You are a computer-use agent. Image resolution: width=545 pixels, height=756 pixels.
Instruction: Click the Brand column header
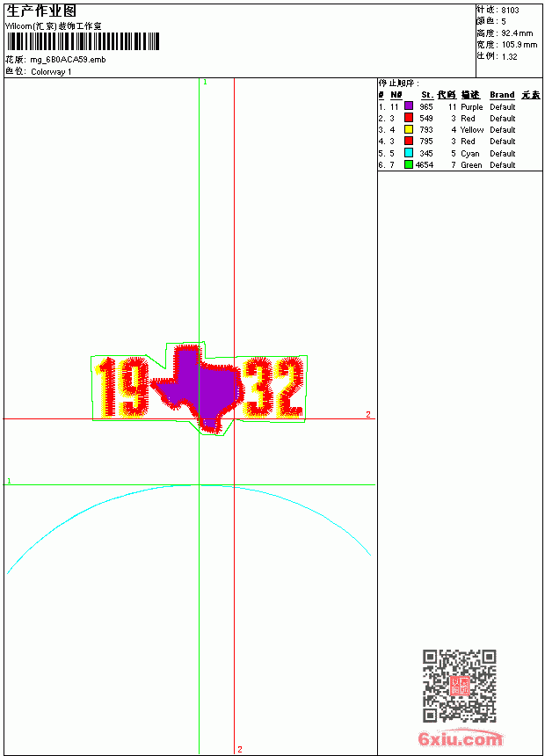pyautogui.click(x=502, y=95)
